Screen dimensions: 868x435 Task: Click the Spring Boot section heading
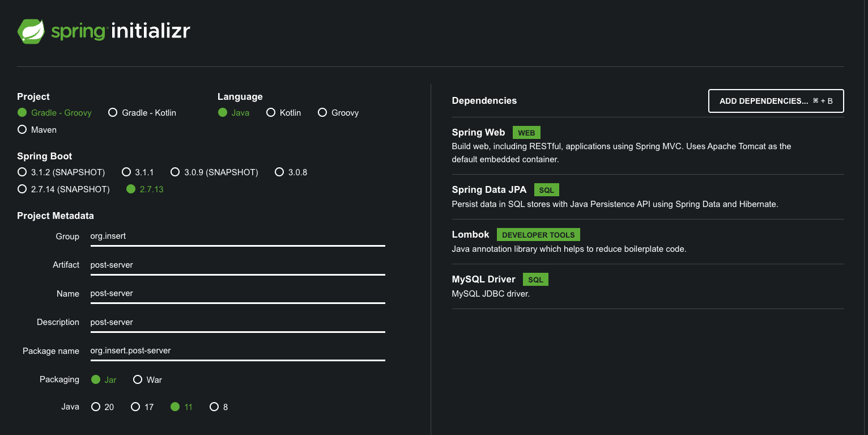point(45,157)
